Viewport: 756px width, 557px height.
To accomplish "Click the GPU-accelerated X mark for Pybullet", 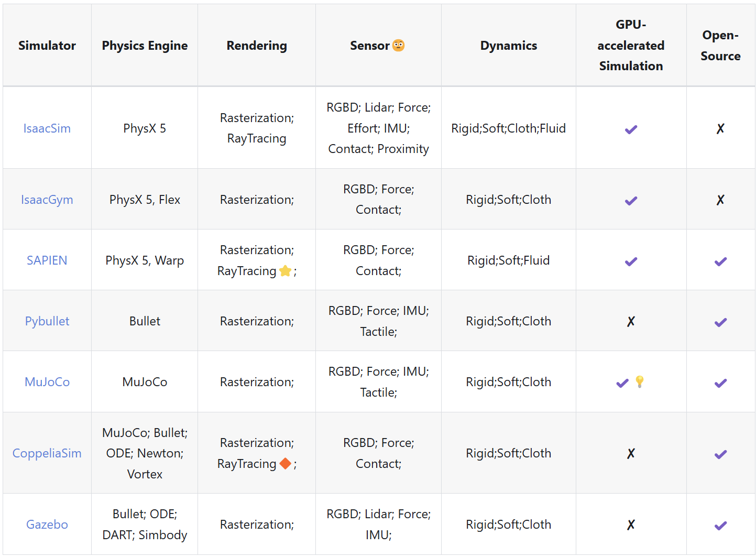I will click(631, 322).
